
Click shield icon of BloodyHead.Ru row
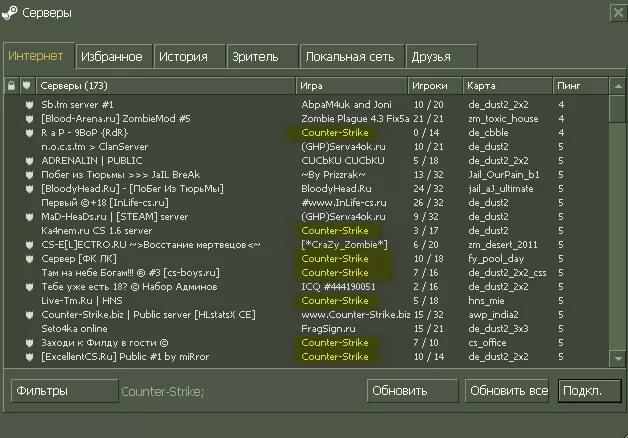[29, 189]
